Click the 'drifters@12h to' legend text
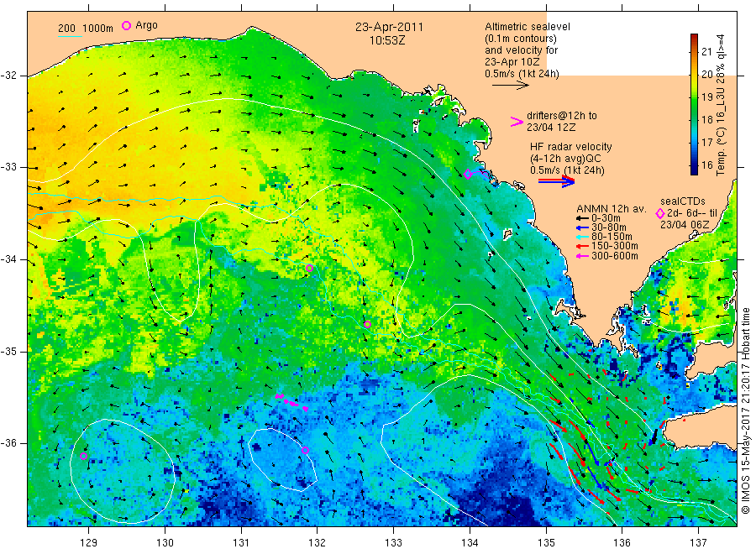 562,116
